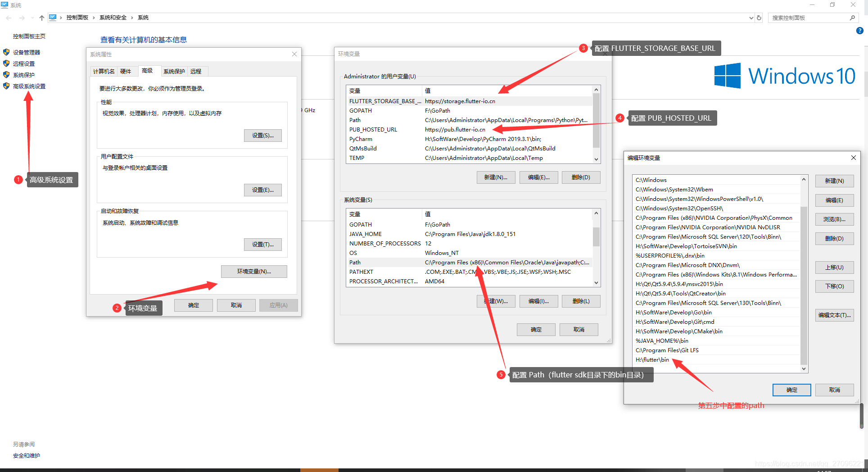Screen dimensions: 868x472
Task: Click the computer icon in the address bar
Action: [x=53, y=18]
